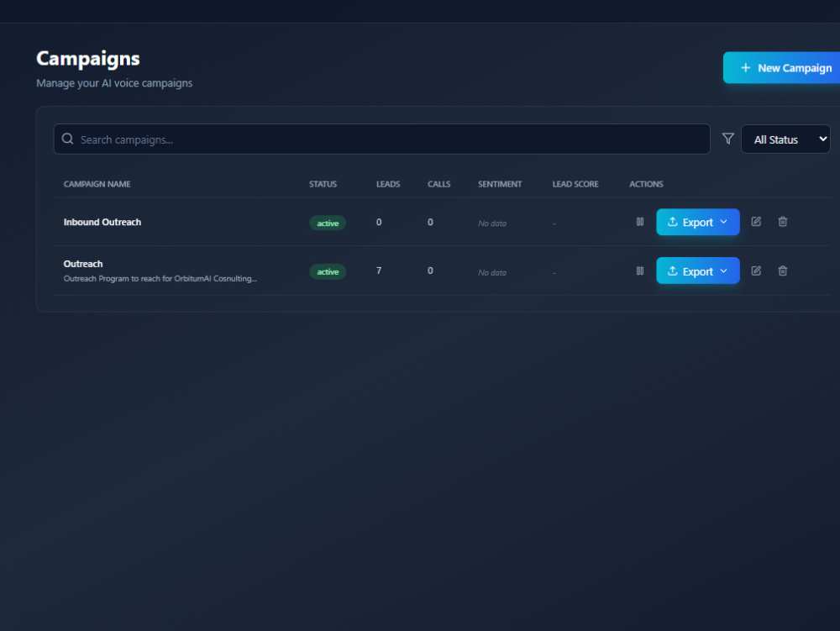Screen dimensions: 840x631
Task: Edit the Outreach Program campaign row
Action: 756,271
